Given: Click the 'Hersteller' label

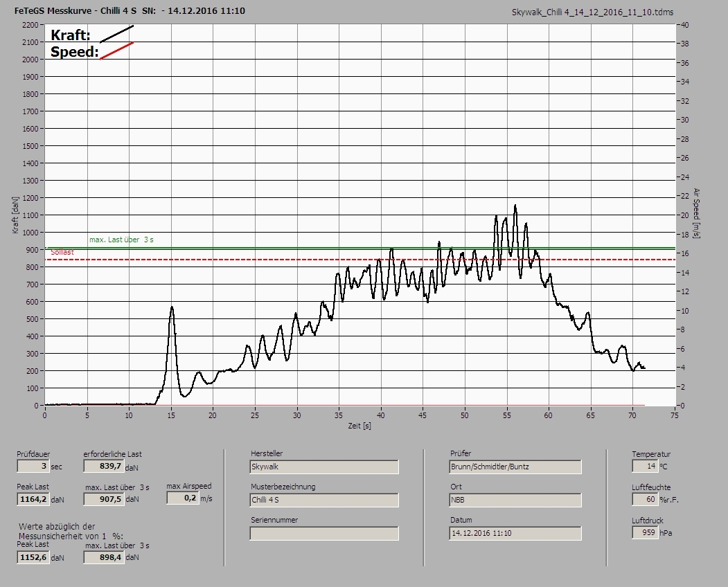Looking at the screenshot, I should tap(267, 453).
